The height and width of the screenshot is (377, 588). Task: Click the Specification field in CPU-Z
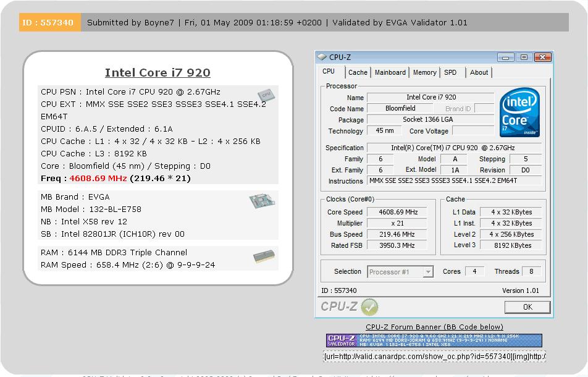[x=454, y=148]
